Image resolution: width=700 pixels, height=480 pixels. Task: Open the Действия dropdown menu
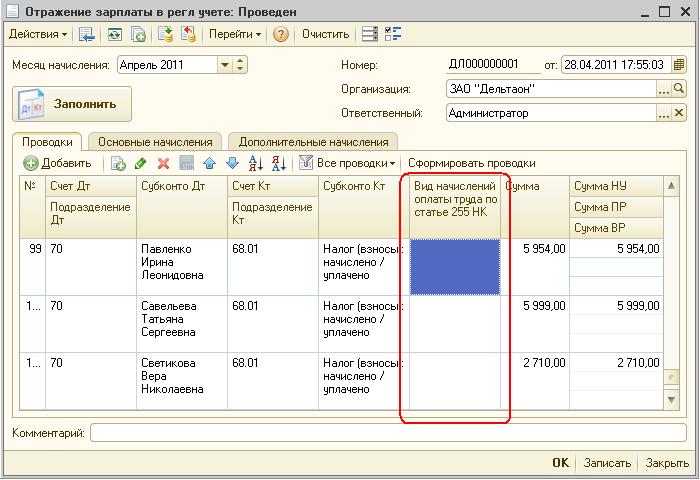[x=38, y=34]
